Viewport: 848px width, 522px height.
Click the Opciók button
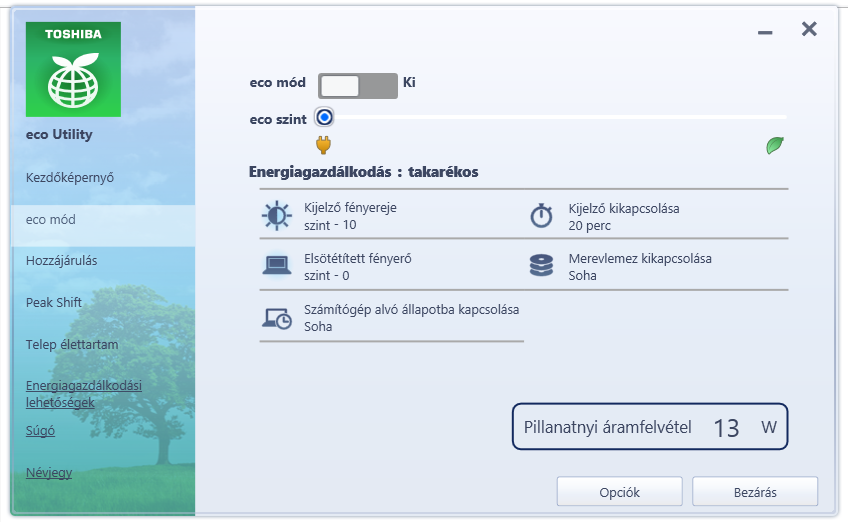619,492
